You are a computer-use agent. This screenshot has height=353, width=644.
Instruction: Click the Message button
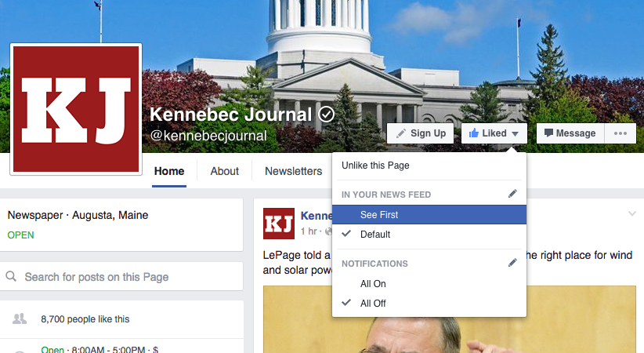[570, 133]
